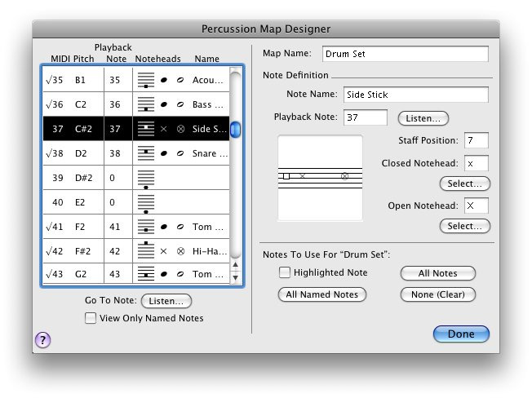The image size is (532, 398).
Task: Toggle the checkmark on MIDI note 43
Action: [x=48, y=274]
